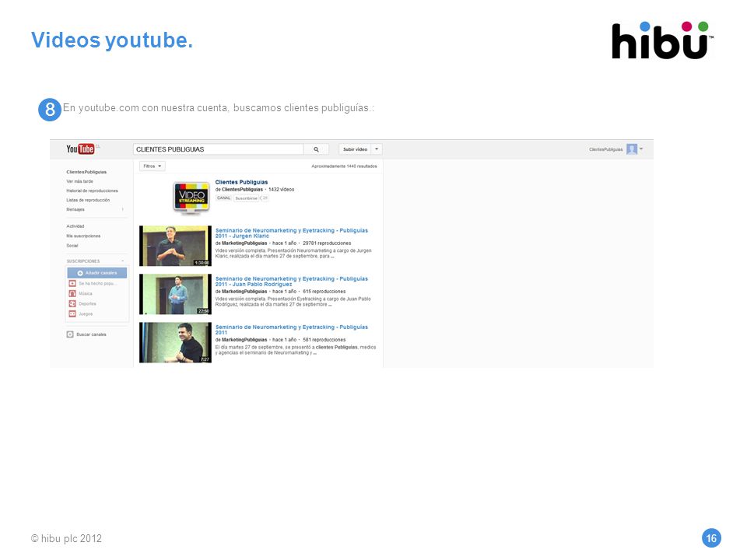This screenshot has height=560, width=747.
Task: Open the 'Seminario... 2011 - Juan Pablo Rodriguez' title
Action: [292, 282]
